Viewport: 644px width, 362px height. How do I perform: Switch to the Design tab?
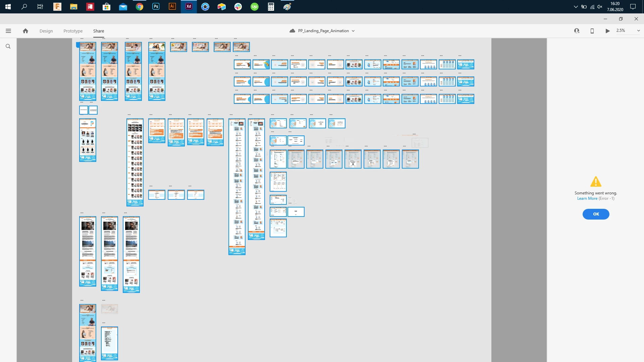(46, 31)
